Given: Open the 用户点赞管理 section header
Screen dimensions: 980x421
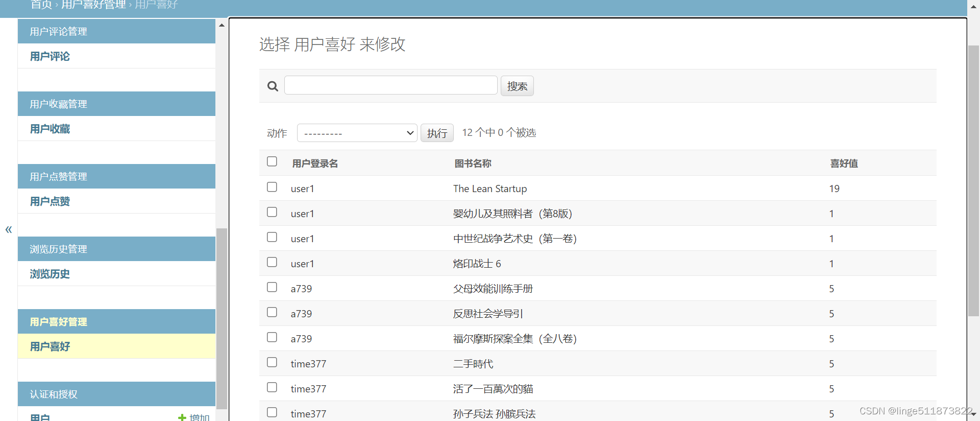Looking at the screenshot, I should coord(58,177).
